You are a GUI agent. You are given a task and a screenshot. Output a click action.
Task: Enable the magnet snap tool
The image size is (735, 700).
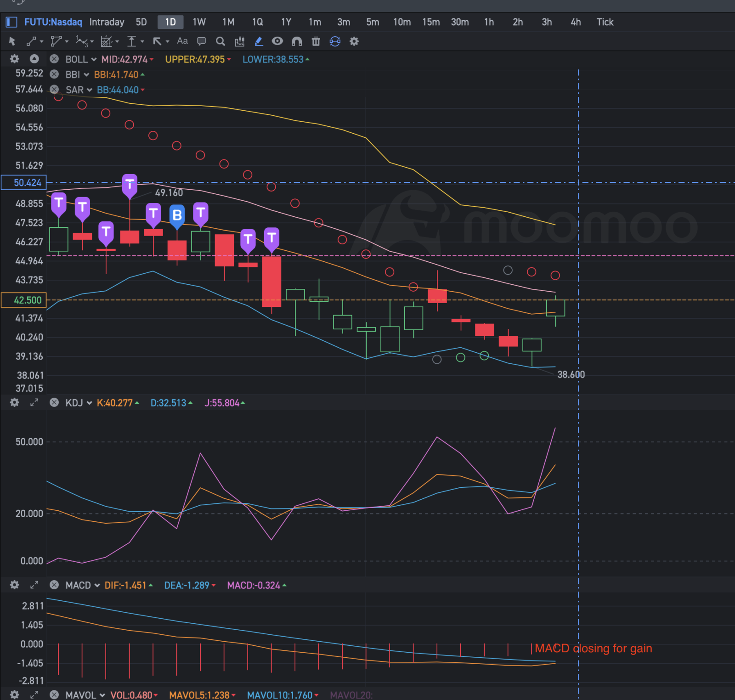click(x=297, y=41)
